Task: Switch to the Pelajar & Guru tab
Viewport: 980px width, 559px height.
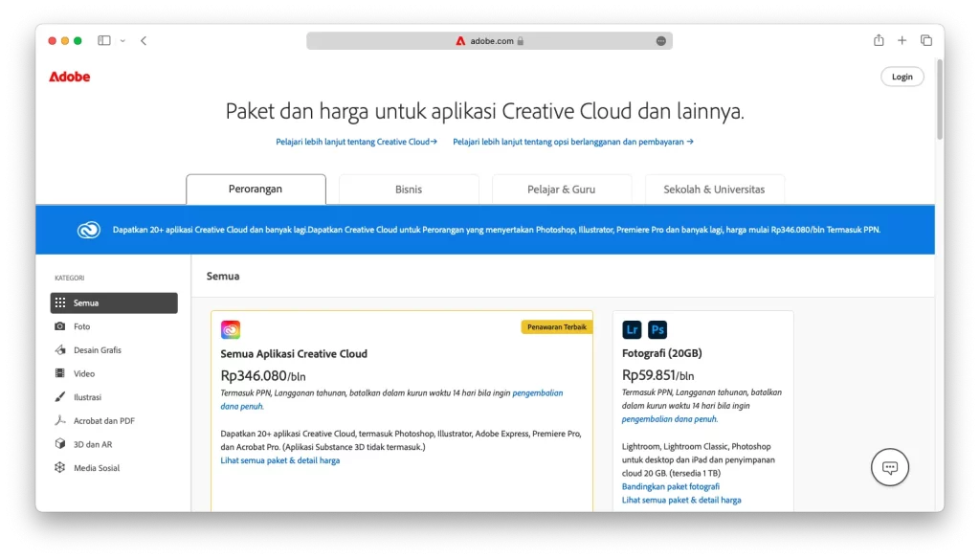Action: [x=561, y=190]
